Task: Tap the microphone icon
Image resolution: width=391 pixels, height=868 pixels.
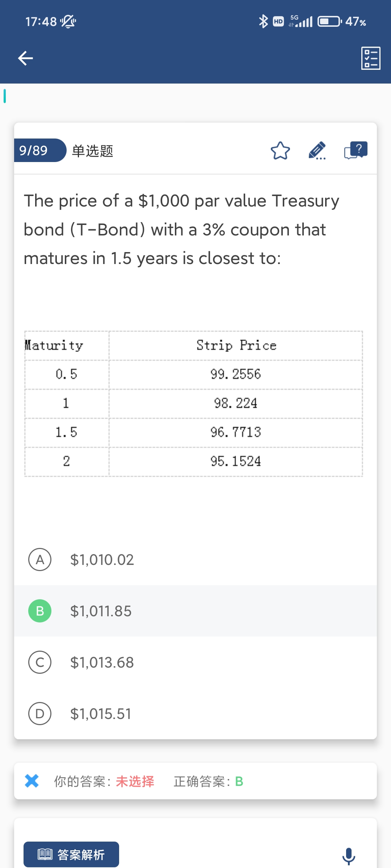Action: tap(349, 856)
